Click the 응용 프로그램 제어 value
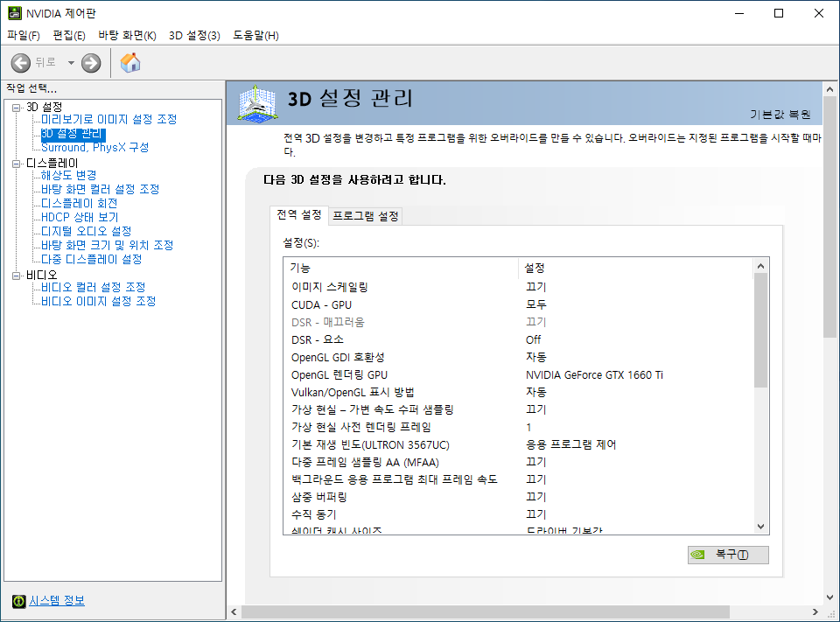This screenshot has width=840, height=622. point(571,444)
